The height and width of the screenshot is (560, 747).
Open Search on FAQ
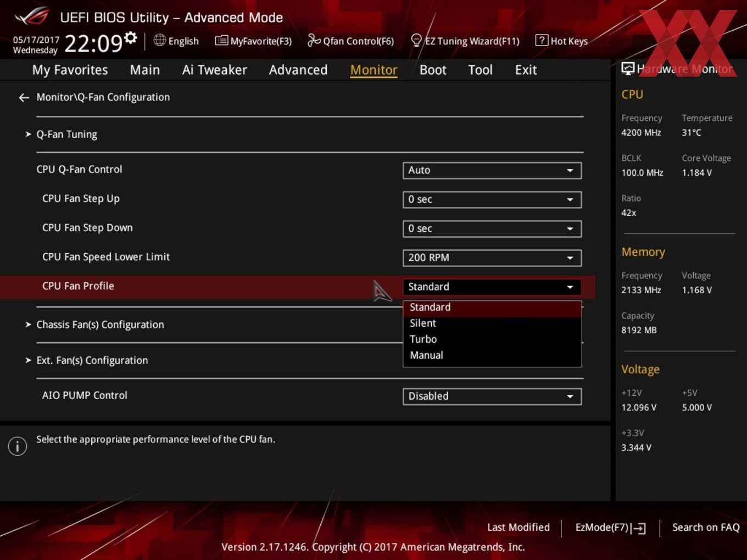coord(706,527)
